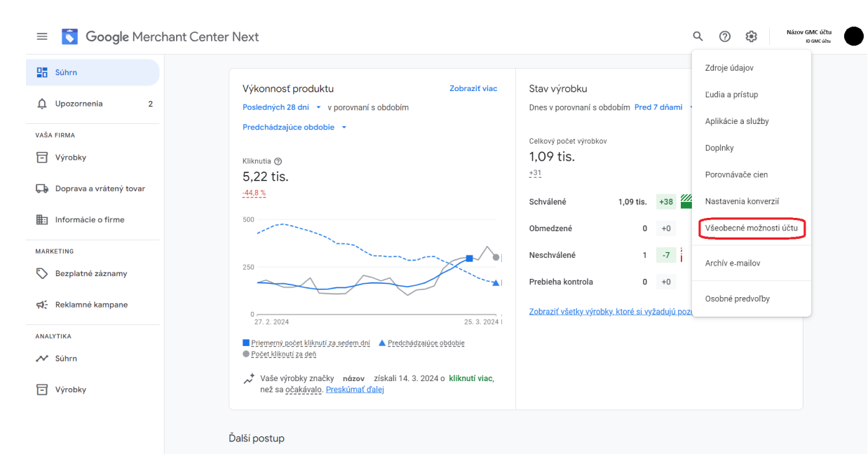Open the help question mark icon

pyautogui.click(x=724, y=36)
